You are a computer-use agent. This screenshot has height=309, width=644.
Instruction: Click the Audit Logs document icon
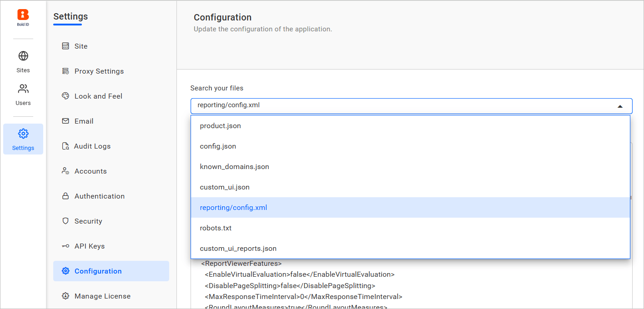click(x=65, y=146)
